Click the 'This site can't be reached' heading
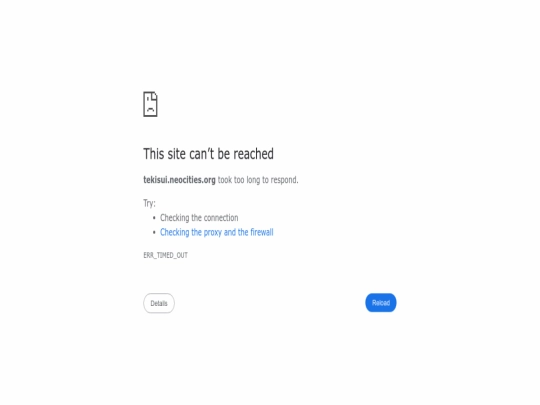 tap(208, 154)
